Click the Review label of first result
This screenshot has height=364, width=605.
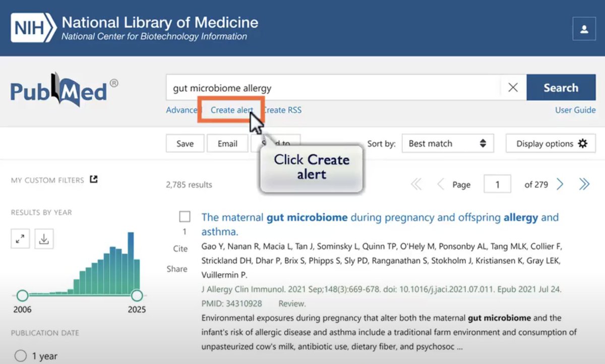(292, 304)
